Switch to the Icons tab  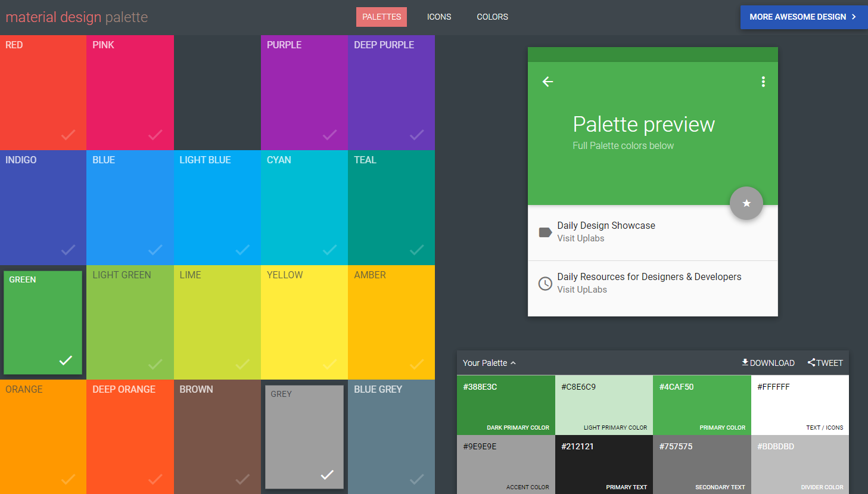coord(439,17)
